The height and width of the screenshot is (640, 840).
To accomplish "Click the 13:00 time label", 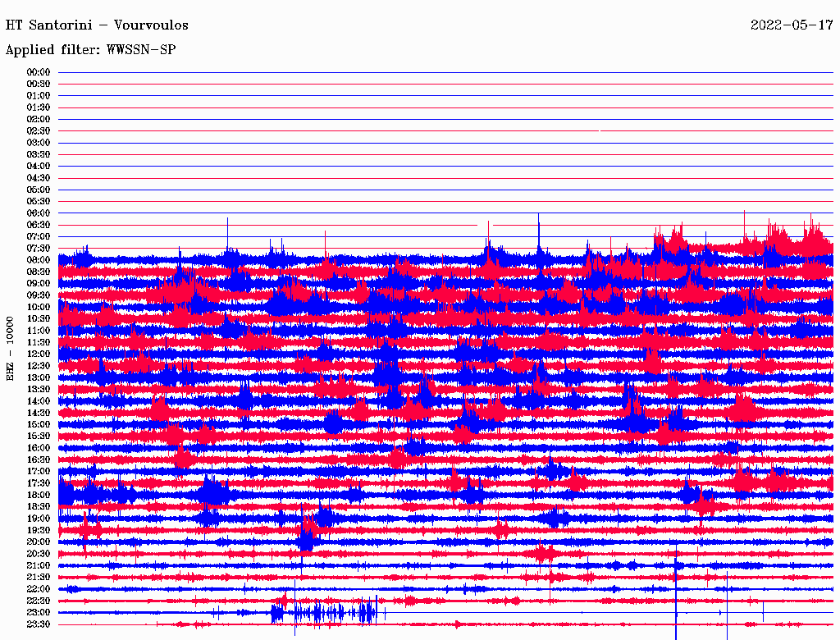I will 39,378.
